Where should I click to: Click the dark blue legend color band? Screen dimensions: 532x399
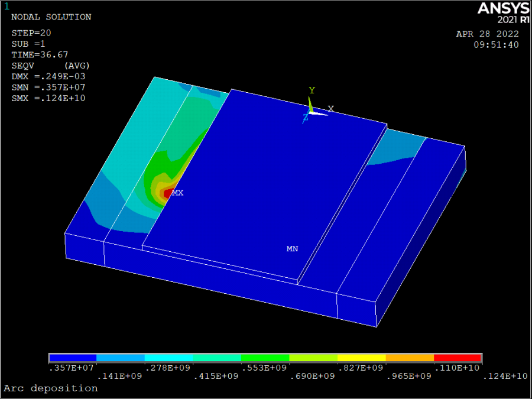[73, 358]
